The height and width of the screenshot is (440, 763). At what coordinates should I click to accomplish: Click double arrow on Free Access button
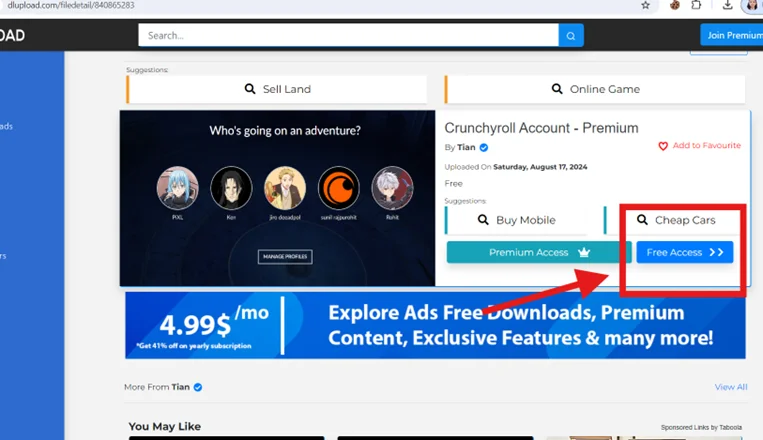click(716, 252)
